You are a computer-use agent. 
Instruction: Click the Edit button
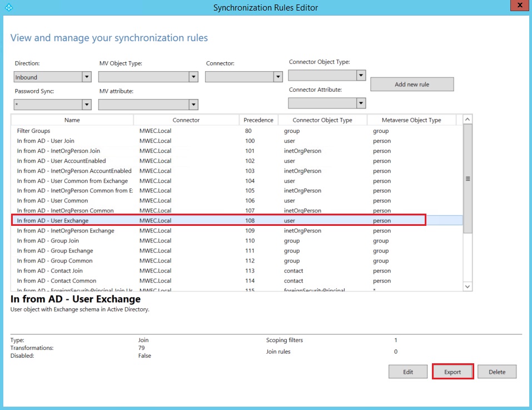408,372
